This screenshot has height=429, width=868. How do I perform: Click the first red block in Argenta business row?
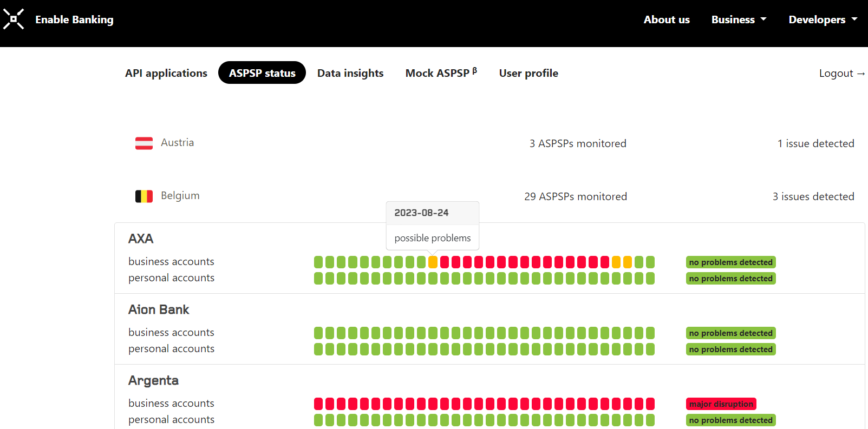318,404
